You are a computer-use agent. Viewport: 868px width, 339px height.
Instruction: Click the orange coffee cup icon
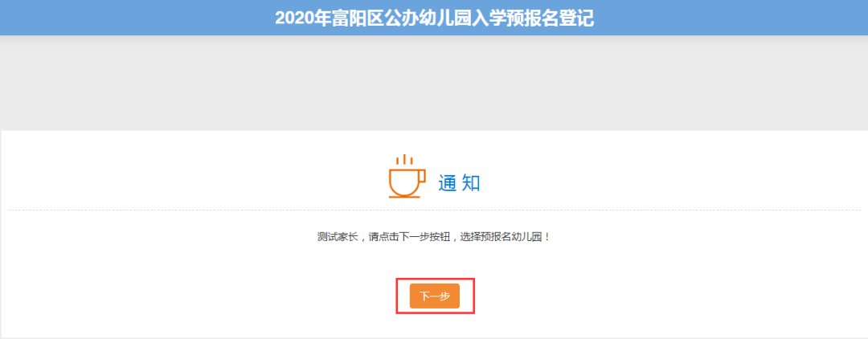click(407, 176)
